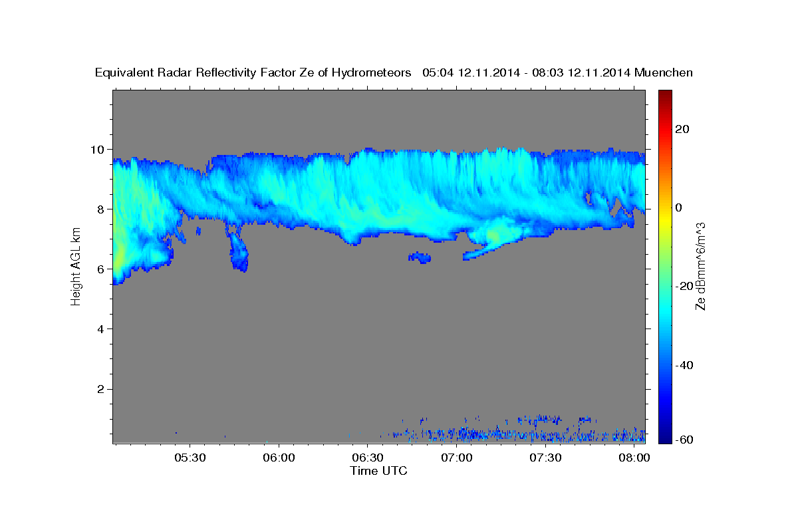This screenshot has width=798, height=532.
Task: Click the 'Time UTC' axis label
Action: [x=378, y=471]
